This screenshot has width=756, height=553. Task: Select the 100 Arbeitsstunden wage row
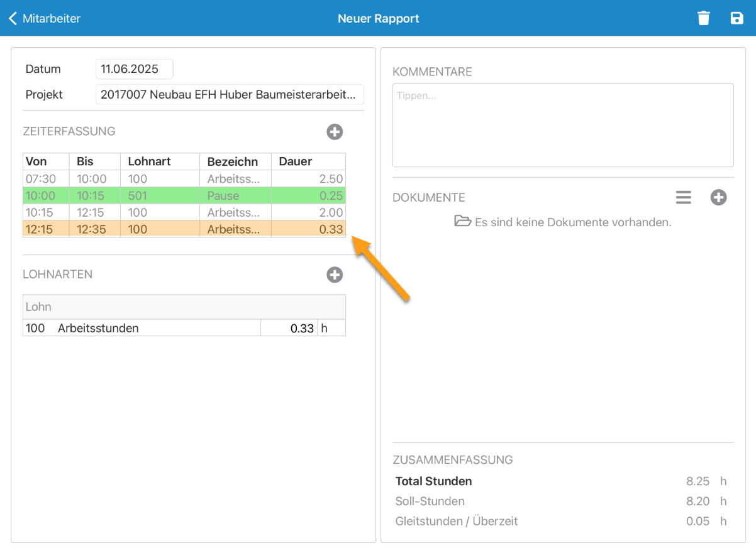[x=142, y=328]
